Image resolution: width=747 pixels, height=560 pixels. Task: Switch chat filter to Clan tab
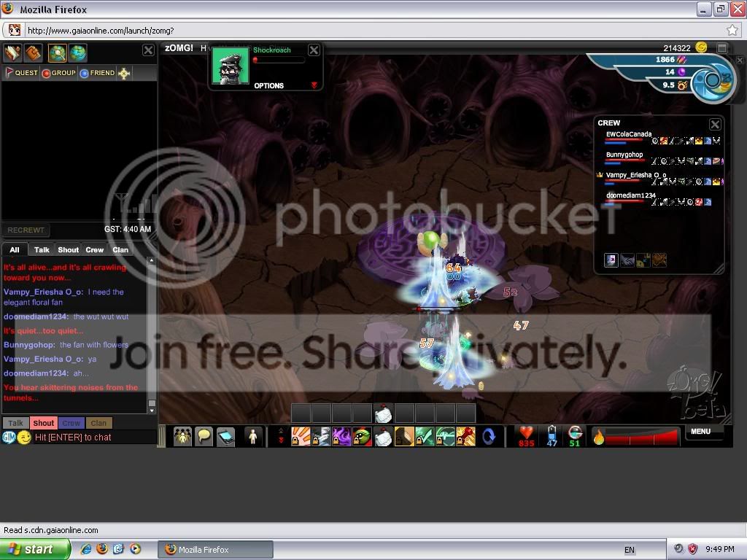click(120, 250)
